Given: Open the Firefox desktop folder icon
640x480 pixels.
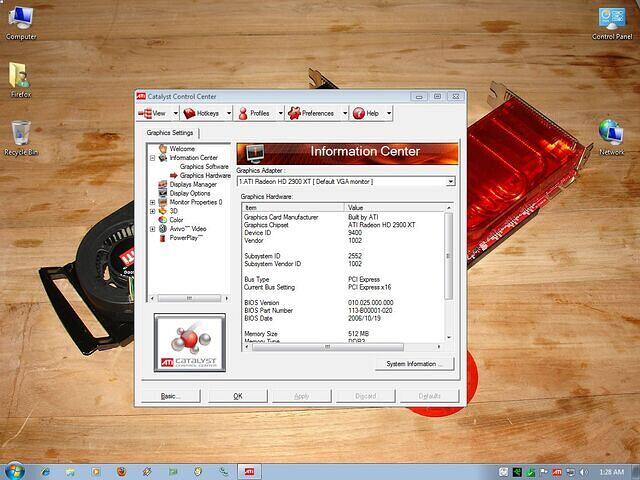Looking at the screenshot, I should point(20,80).
